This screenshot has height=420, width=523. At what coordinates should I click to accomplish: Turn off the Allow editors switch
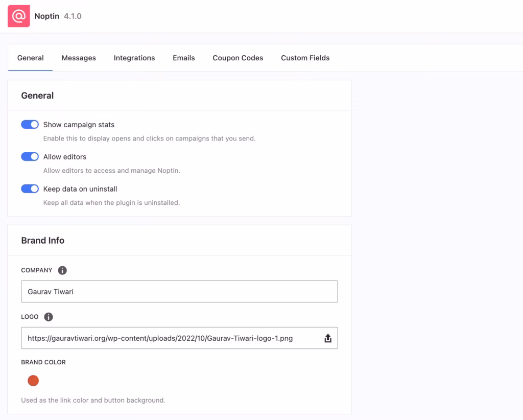pos(30,156)
